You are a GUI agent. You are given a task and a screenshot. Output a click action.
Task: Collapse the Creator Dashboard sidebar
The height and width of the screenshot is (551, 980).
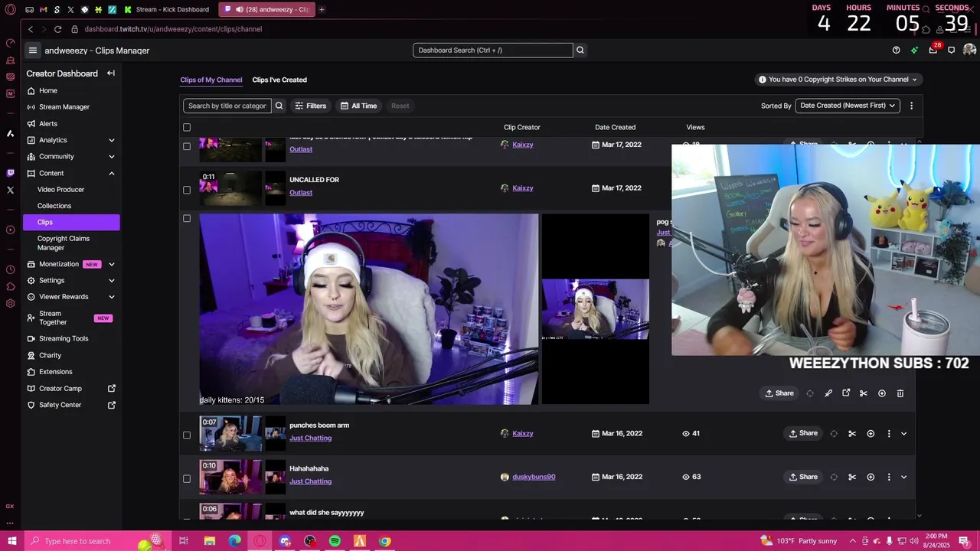point(111,73)
